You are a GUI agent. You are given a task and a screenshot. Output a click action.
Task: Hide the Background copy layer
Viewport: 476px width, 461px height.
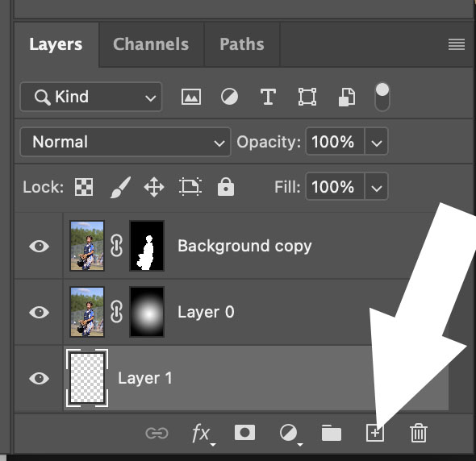coord(40,246)
